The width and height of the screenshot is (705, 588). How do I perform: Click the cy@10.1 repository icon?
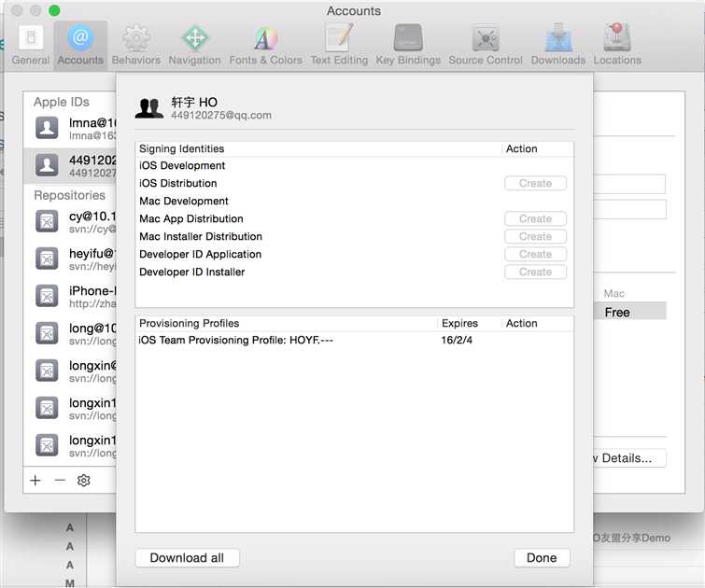coord(47,221)
